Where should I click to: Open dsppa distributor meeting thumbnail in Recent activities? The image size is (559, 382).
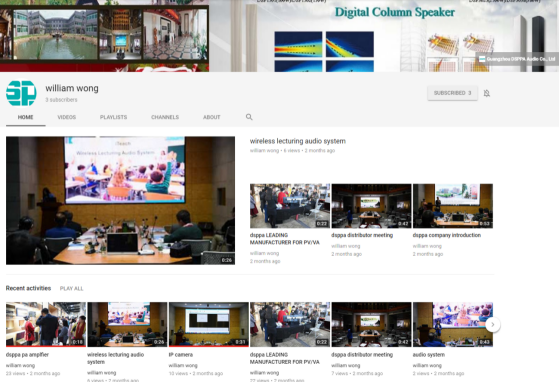371,325
